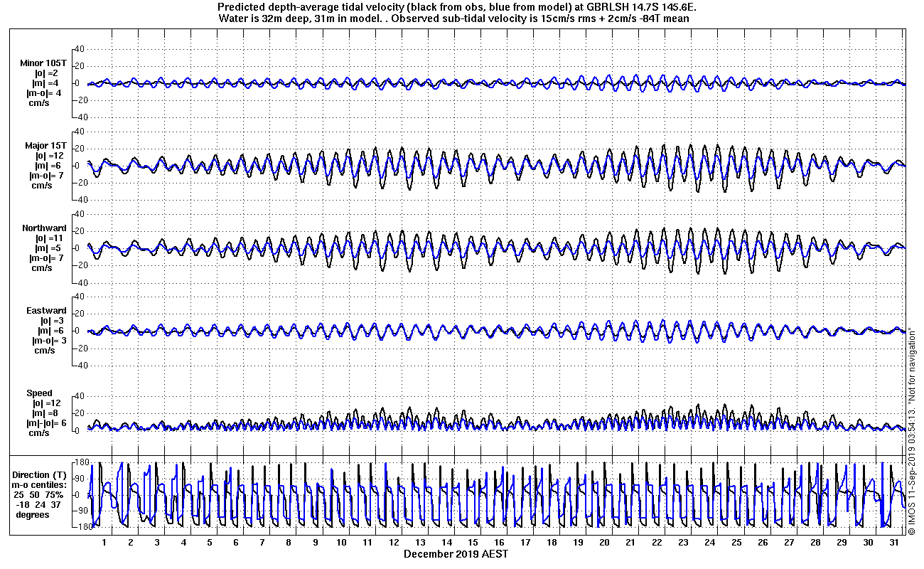Click the 'Speed' panel label
The image size is (924, 569).
click(40, 393)
